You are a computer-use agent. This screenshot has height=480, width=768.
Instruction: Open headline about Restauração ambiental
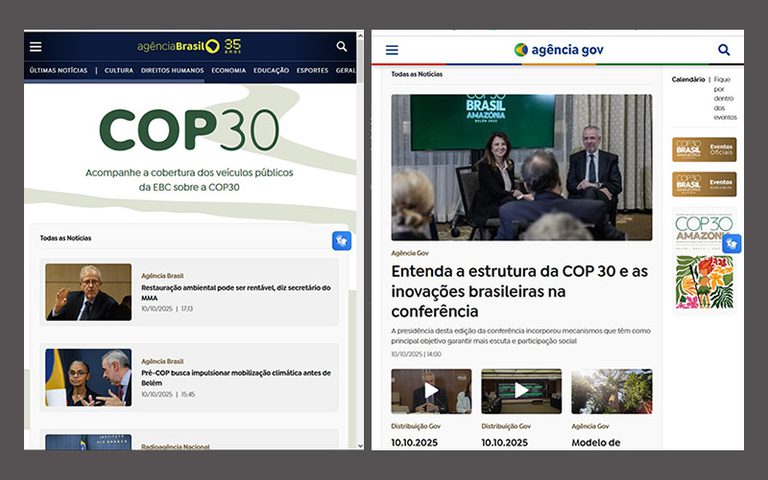pos(235,292)
